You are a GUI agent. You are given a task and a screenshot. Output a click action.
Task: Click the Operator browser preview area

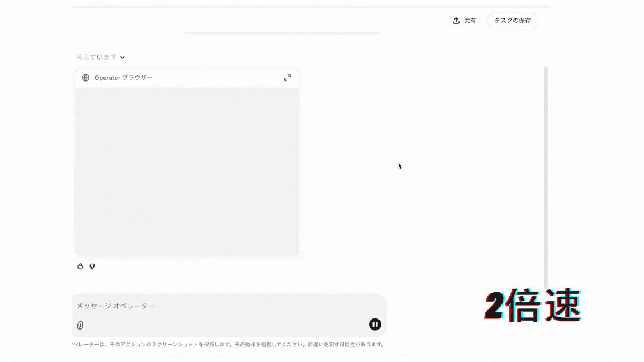[x=186, y=170]
